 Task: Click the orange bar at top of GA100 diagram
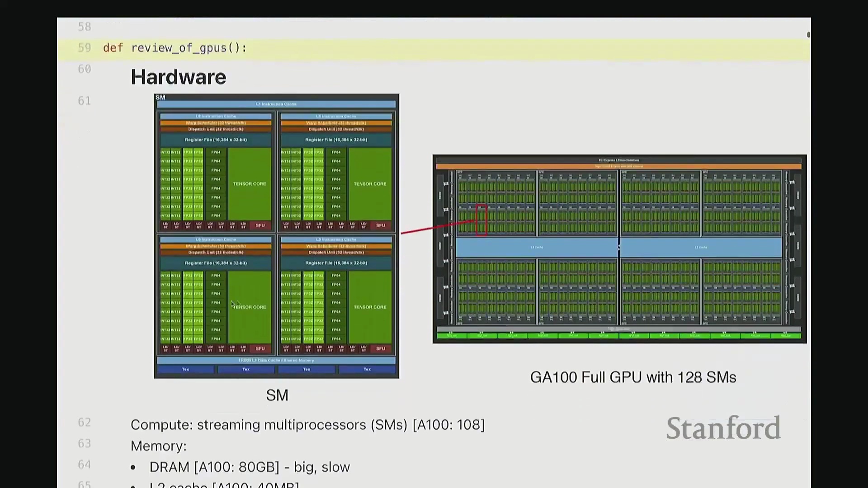click(x=618, y=166)
